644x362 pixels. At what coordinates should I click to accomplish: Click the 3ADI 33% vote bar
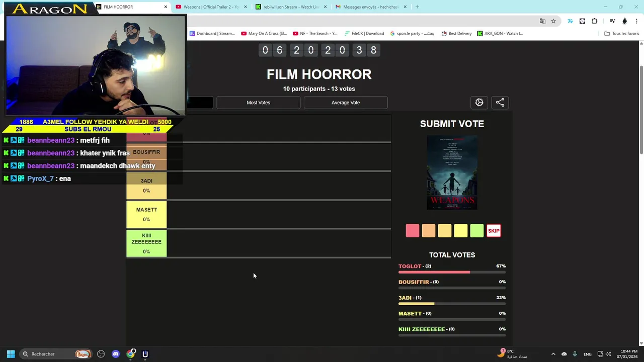click(x=452, y=304)
